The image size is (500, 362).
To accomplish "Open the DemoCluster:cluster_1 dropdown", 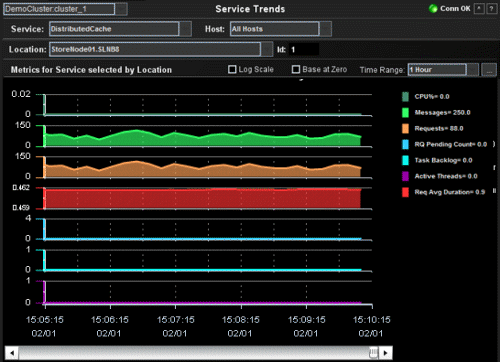I will click(122, 9).
